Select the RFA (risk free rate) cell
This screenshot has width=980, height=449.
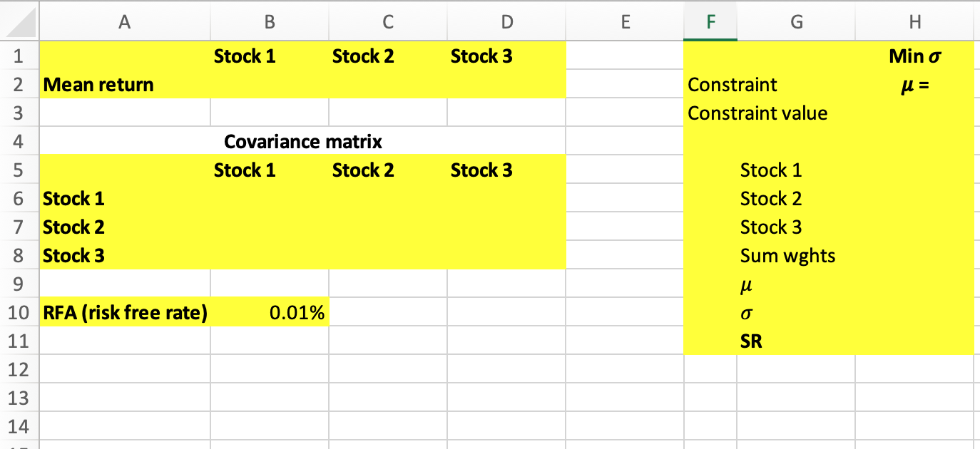pos(126,312)
